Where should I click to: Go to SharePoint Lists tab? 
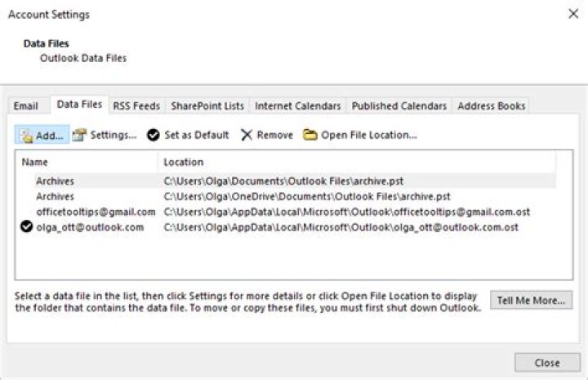207,105
